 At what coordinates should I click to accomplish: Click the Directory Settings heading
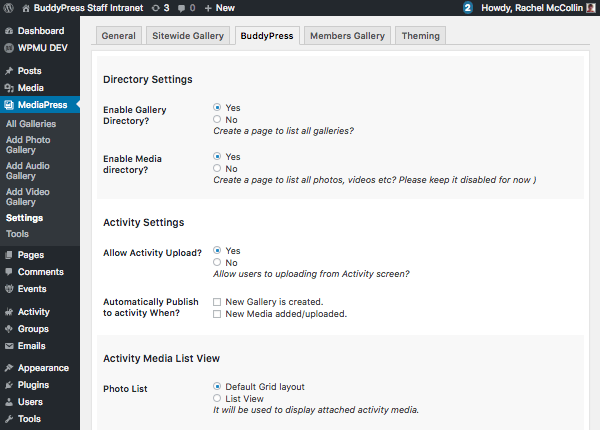point(148,80)
